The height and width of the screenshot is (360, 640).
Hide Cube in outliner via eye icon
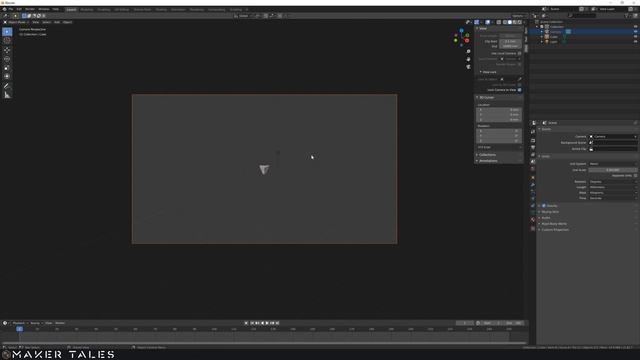pos(635,37)
